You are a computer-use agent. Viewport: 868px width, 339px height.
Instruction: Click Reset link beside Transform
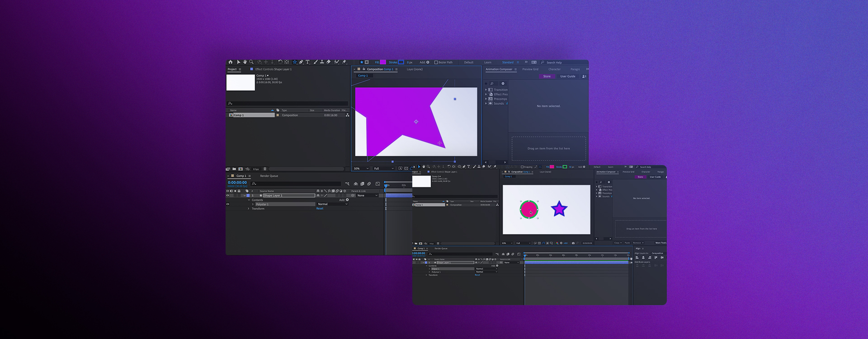coord(320,209)
